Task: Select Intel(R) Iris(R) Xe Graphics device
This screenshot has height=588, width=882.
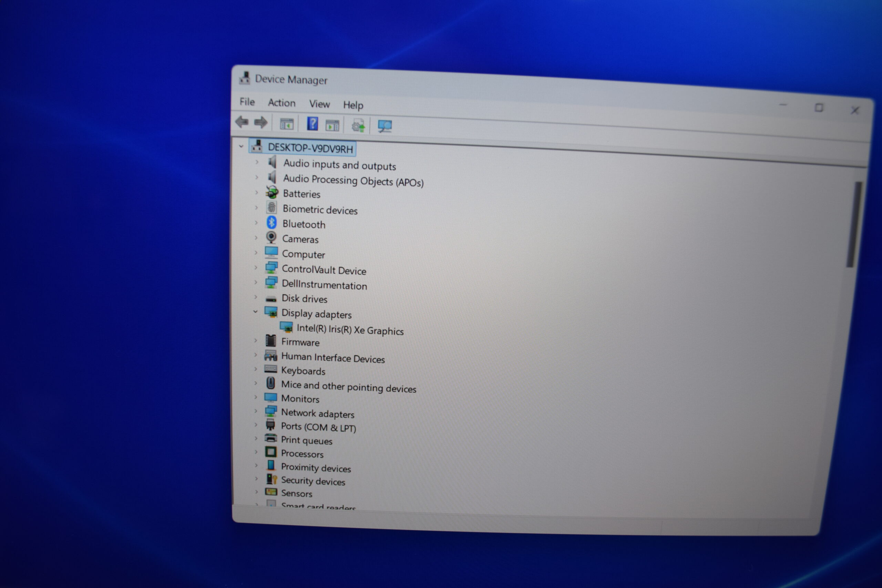Action: pos(350,330)
